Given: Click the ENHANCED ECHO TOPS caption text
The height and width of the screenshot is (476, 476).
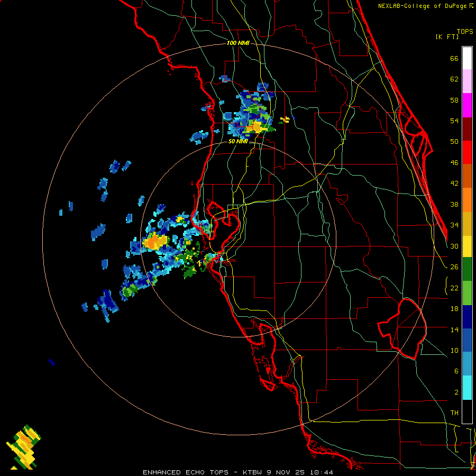Looking at the screenshot, I should [x=185, y=472].
